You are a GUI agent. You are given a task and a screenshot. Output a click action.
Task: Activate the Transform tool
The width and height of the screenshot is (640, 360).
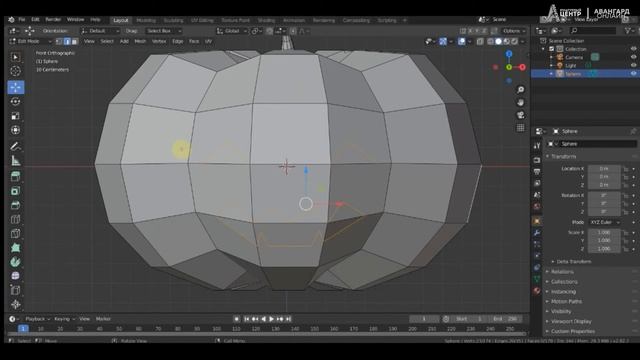point(16,130)
